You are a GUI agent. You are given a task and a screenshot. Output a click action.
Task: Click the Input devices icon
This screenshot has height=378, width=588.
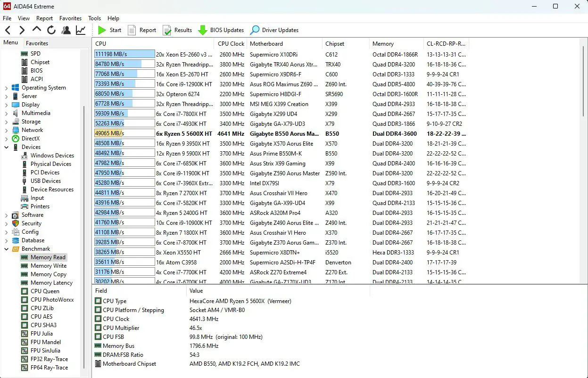(25, 198)
